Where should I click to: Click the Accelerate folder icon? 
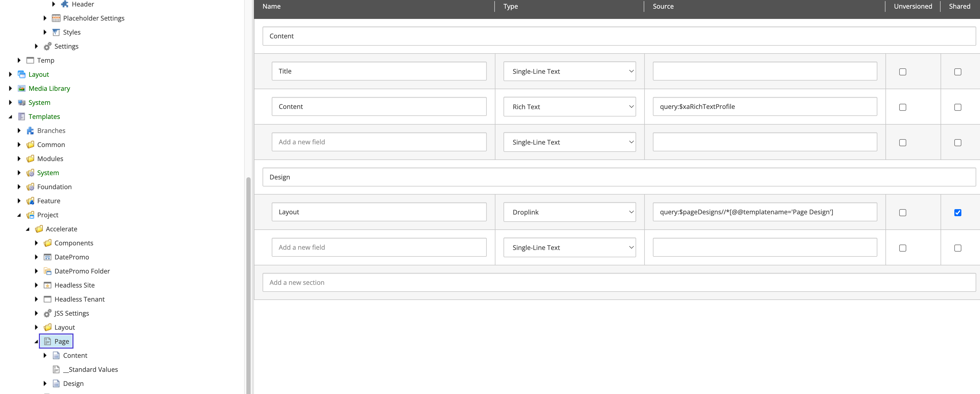(x=39, y=229)
